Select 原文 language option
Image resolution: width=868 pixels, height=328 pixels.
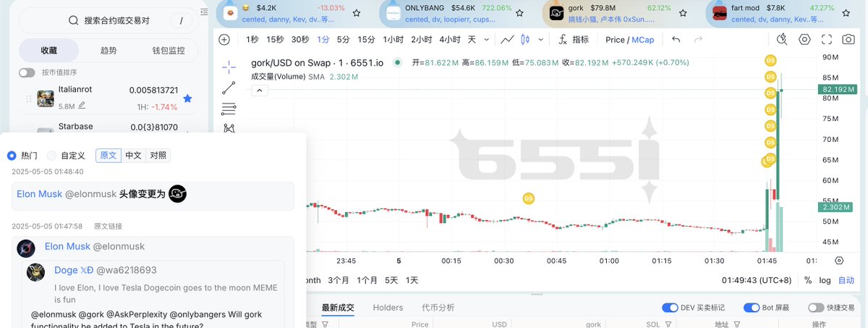pyautogui.click(x=108, y=156)
